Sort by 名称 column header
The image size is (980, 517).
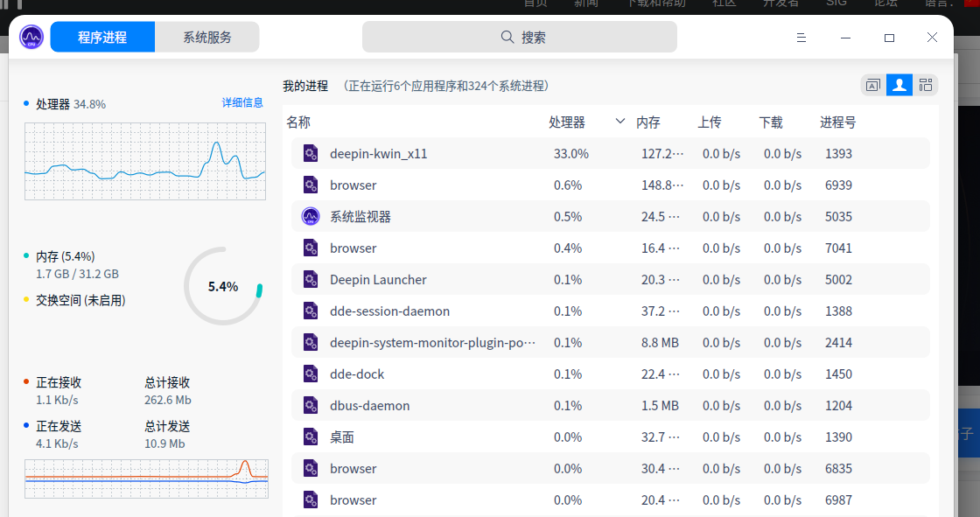pos(298,122)
